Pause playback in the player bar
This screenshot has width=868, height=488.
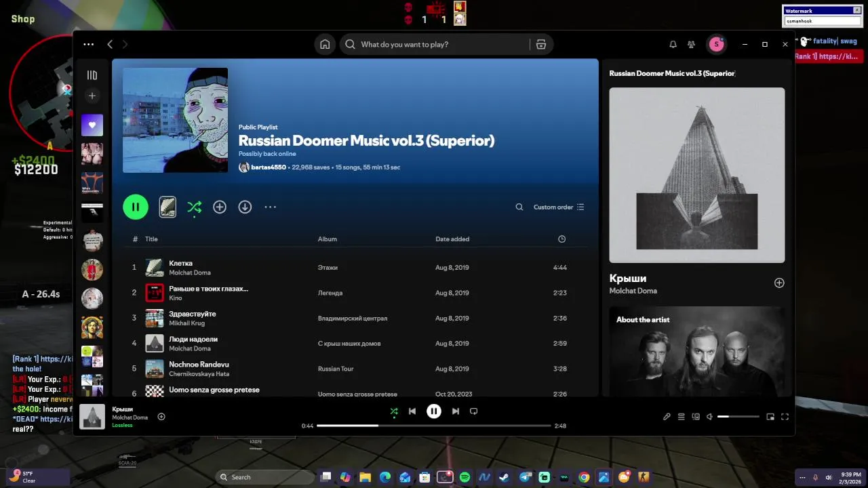[x=434, y=411]
